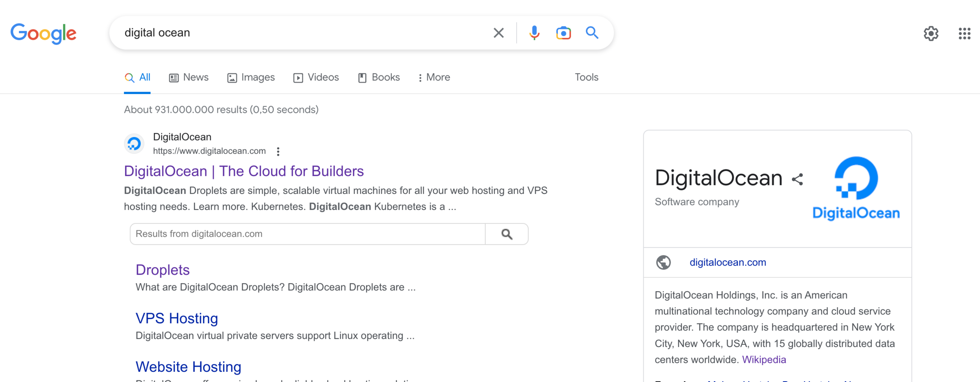Clear the search query with X icon

[x=498, y=33]
